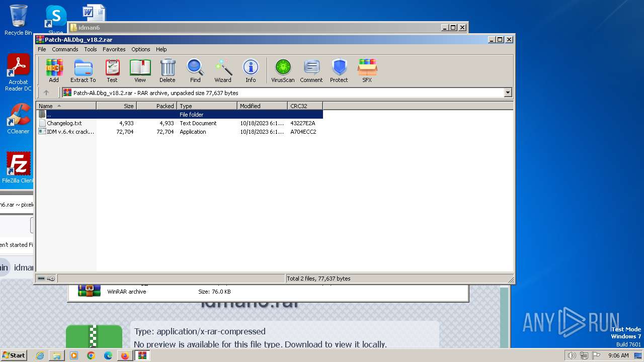Click the disk/key status icon in status bar
Image resolution: width=644 pixels, height=362 pixels.
pos(46,279)
